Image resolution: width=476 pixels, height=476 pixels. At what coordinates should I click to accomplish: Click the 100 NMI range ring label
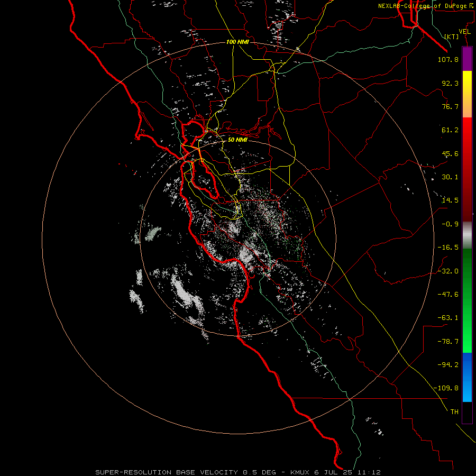tap(237, 42)
